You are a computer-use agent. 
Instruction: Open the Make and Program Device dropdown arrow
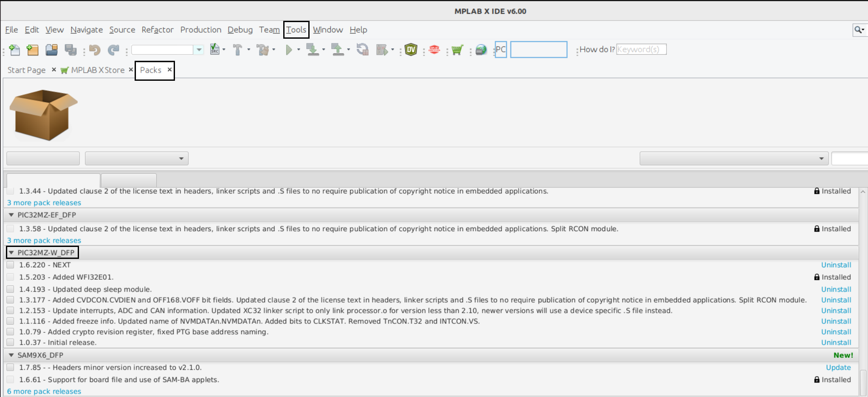[324, 50]
